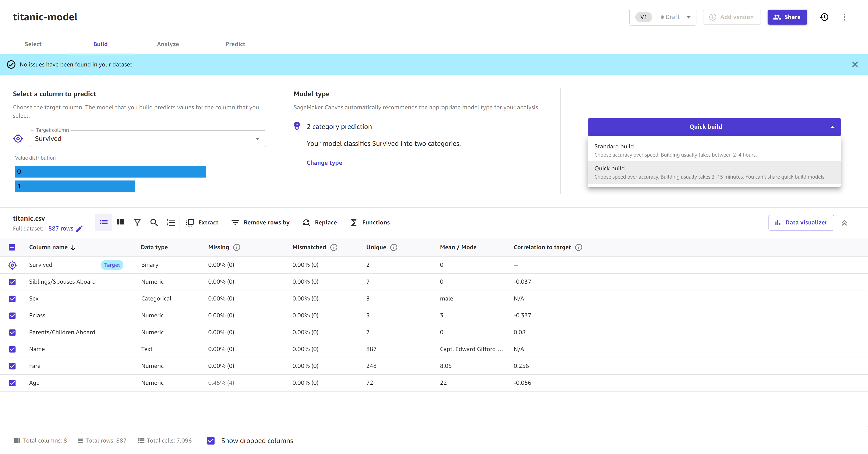Toggle checkbox for Parents/Children Aboard column

coord(12,332)
